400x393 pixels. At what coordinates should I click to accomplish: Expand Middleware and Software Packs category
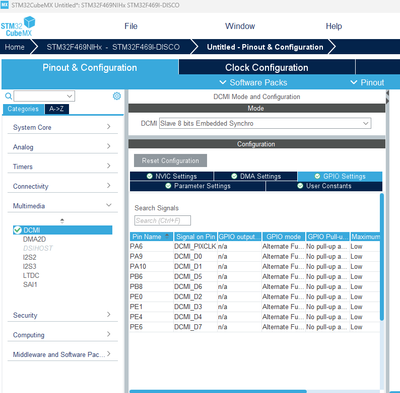tap(62, 354)
